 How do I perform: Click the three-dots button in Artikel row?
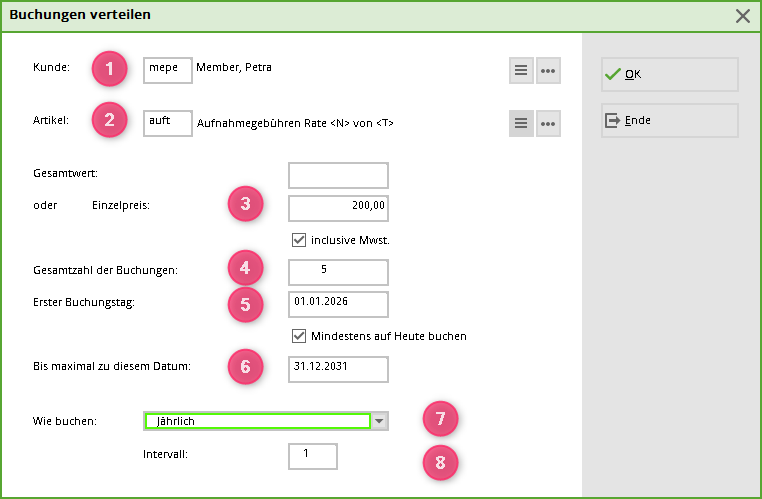pyautogui.click(x=548, y=123)
